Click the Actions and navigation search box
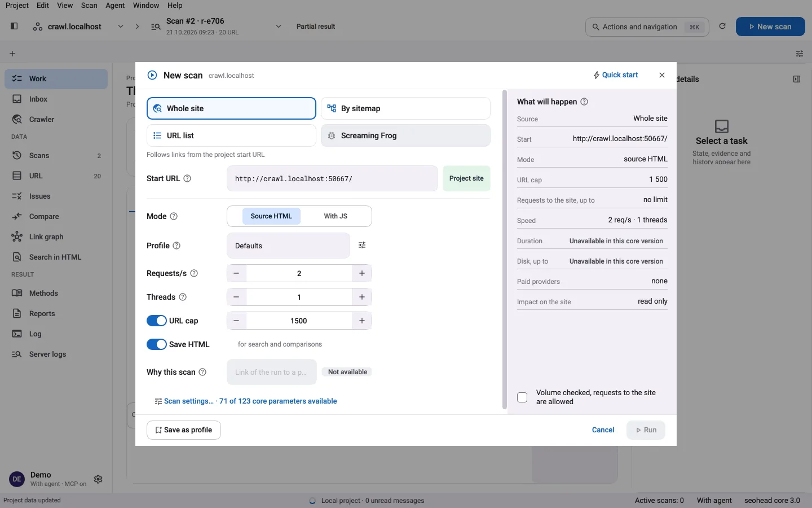 tap(647, 27)
